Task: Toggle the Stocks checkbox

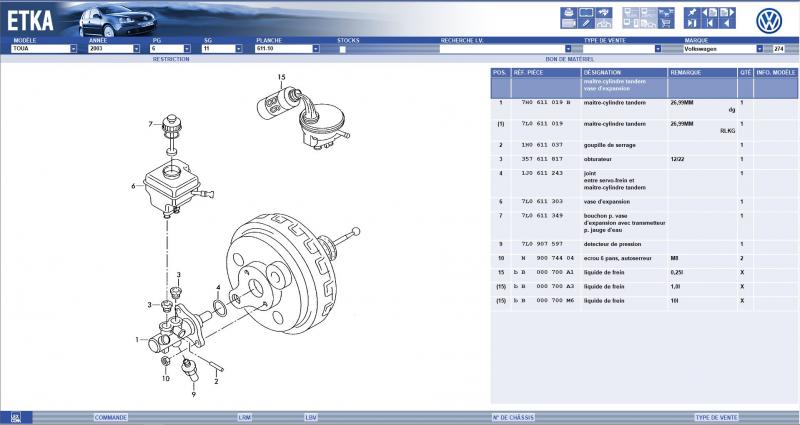Action: (x=343, y=48)
